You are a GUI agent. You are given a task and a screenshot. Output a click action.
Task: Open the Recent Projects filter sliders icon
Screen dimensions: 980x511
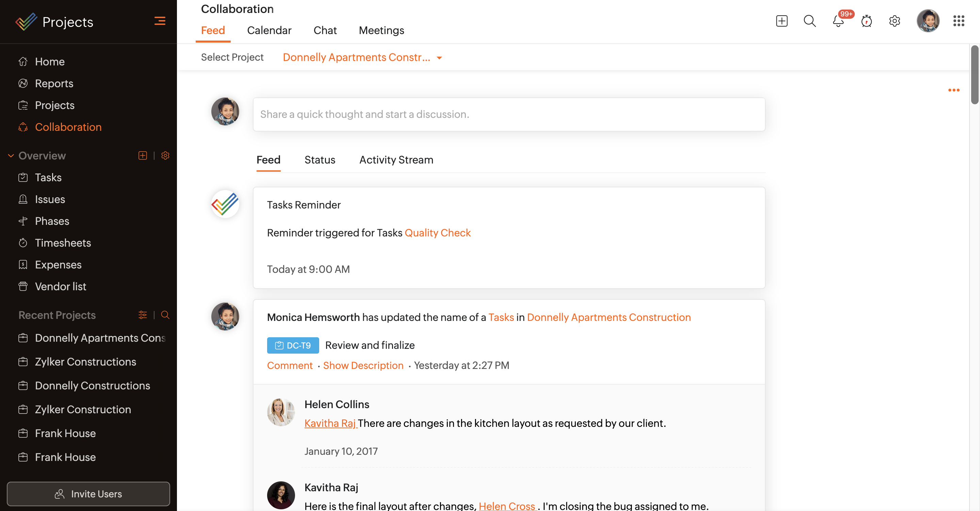pos(143,315)
